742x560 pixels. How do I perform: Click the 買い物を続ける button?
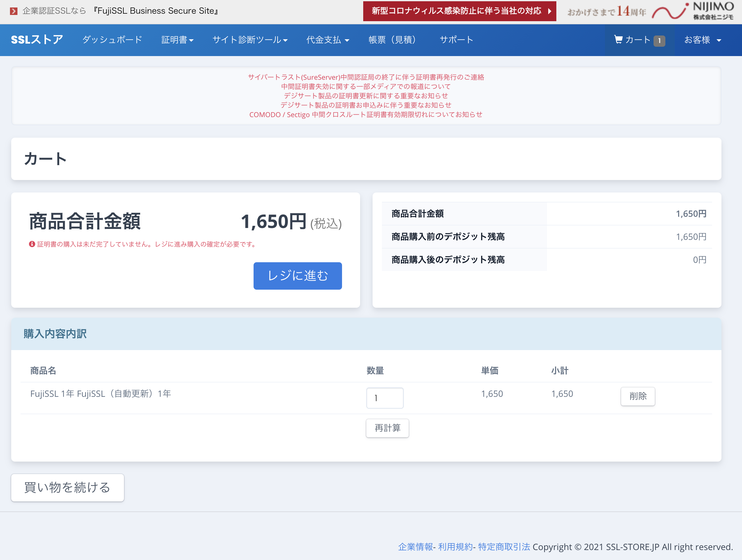tap(67, 487)
